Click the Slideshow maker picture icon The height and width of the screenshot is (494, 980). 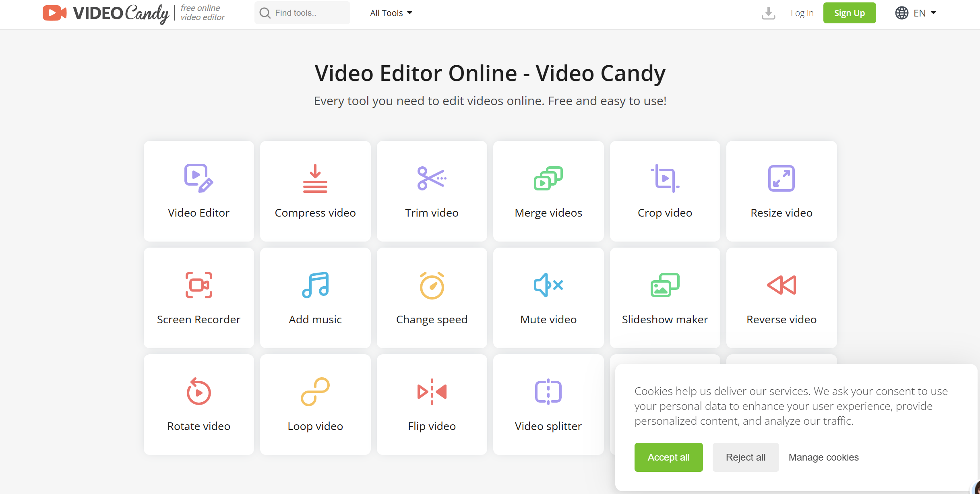[665, 285]
